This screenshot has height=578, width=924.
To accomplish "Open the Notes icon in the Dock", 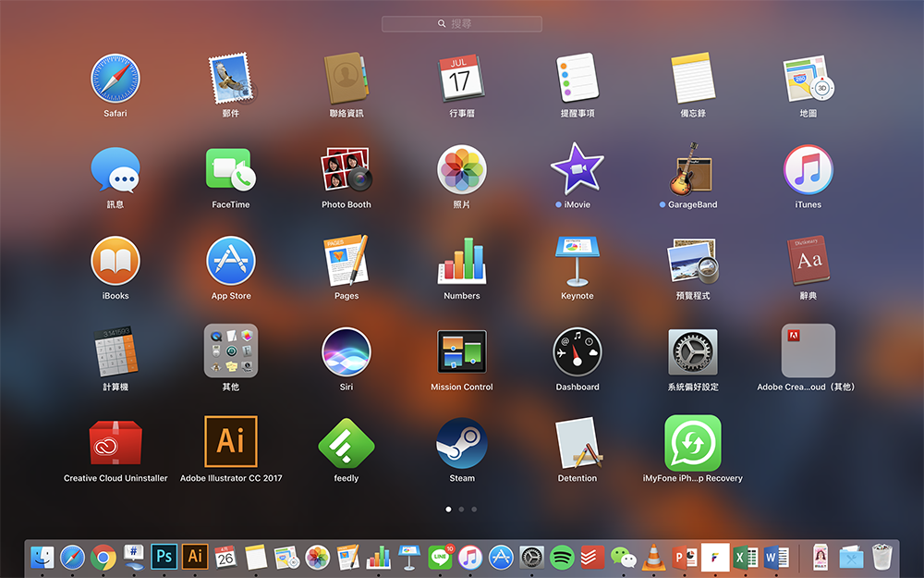I will click(x=256, y=558).
